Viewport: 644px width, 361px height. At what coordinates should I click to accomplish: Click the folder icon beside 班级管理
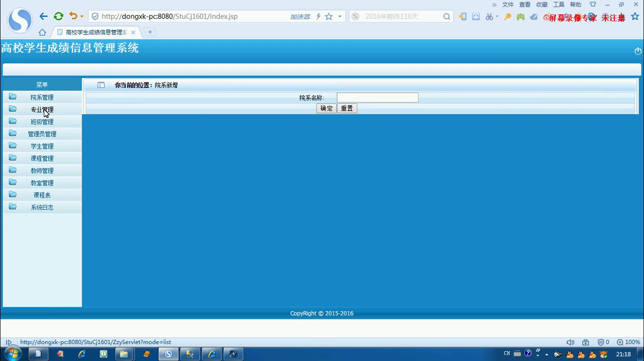click(x=13, y=121)
